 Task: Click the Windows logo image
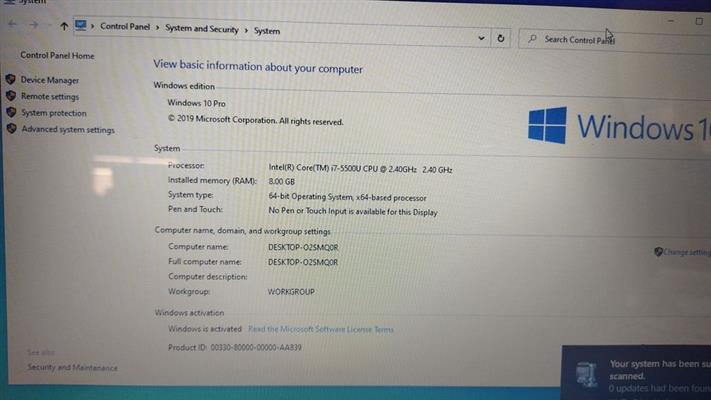pos(547,125)
